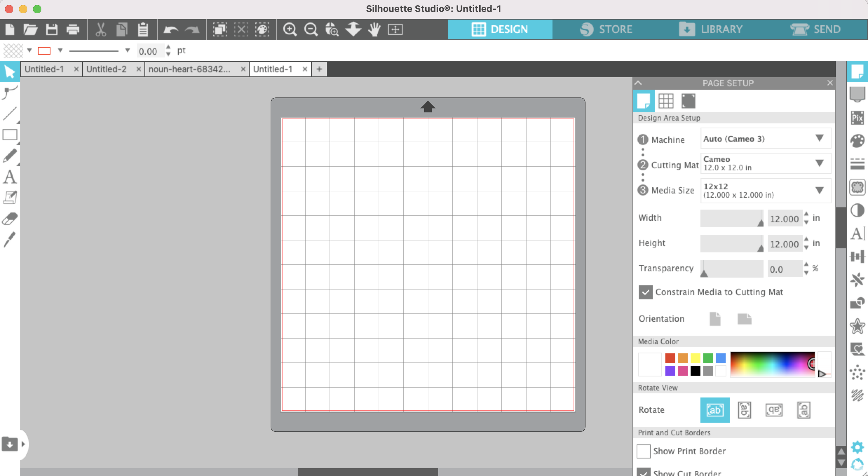Choose the black media color swatch

(695, 370)
